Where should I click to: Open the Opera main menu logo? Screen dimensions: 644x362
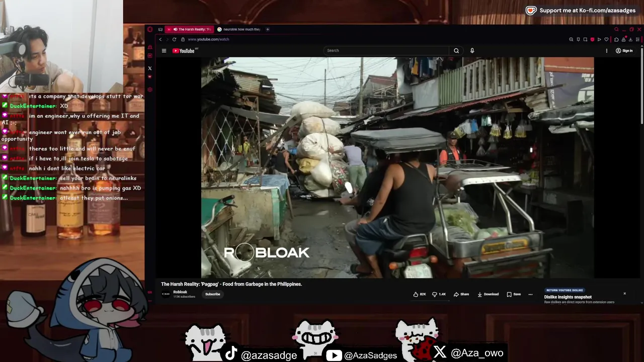pos(150,29)
